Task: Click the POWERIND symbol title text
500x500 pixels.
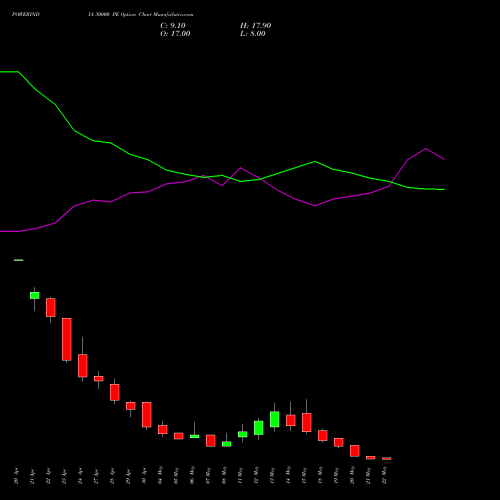Action: click(x=26, y=15)
